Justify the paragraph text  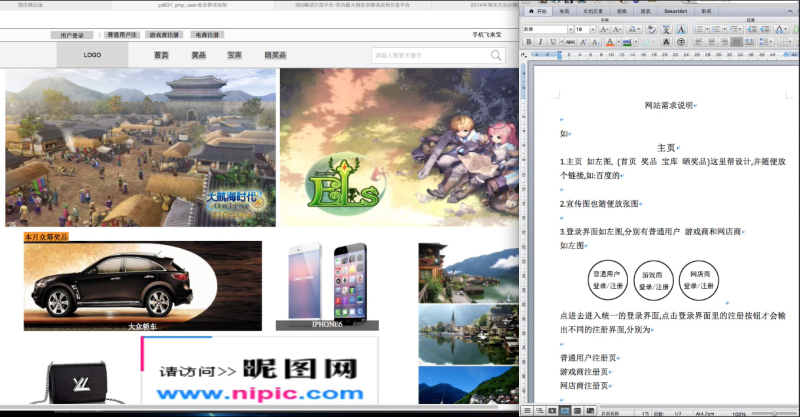click(736, 42)
